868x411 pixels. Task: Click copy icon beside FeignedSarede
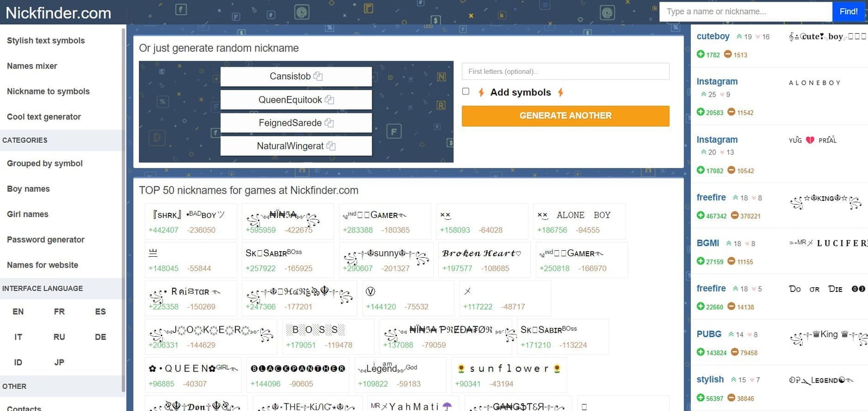(x=329, y=123)
